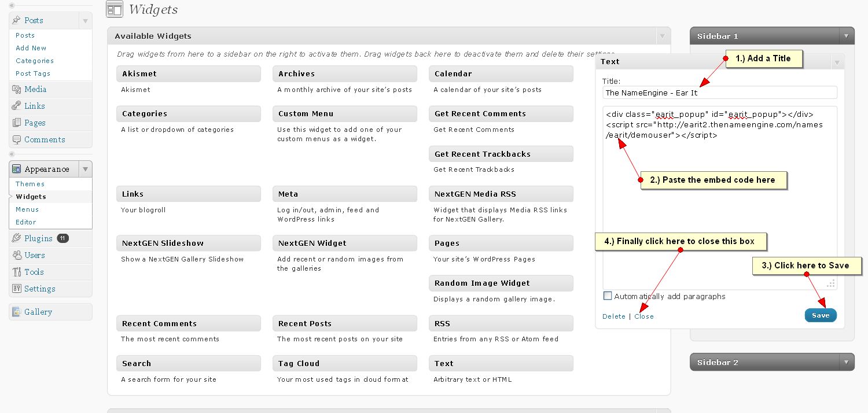Click the Plugins update count badge

pyautogui.click(x=62, y=238)
